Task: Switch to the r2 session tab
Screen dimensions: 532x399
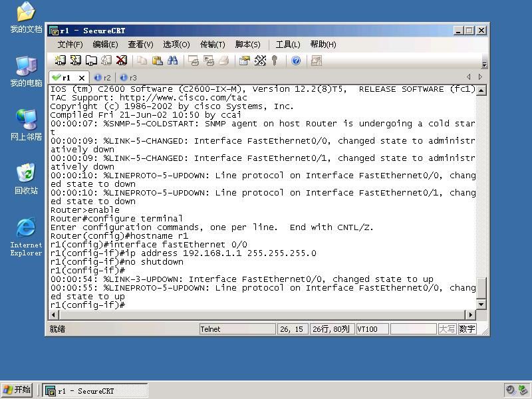Action: tap(102, 78)
